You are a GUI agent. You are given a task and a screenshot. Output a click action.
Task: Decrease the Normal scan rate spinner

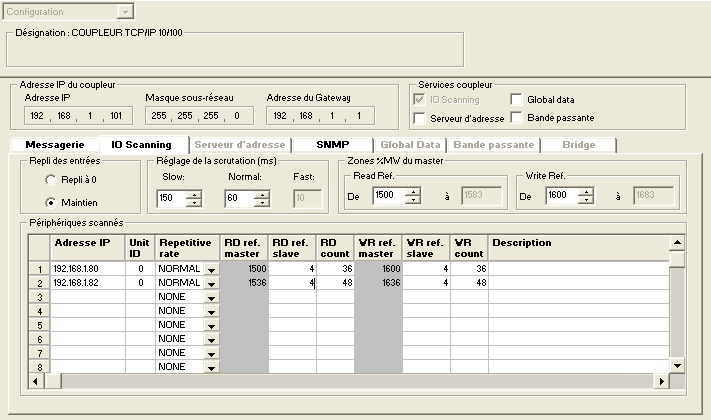click(x=262, y=203)
